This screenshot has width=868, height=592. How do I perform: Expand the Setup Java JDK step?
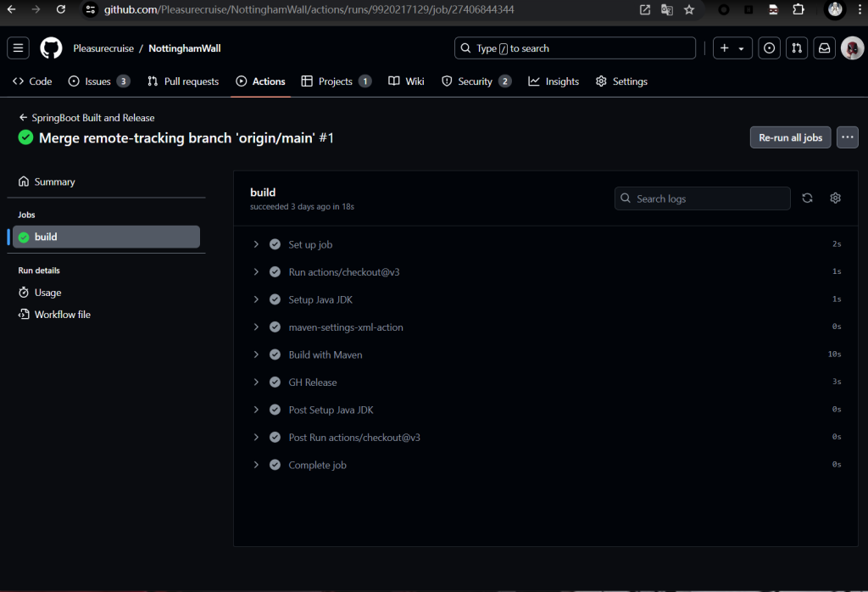[x=256, y=299]
